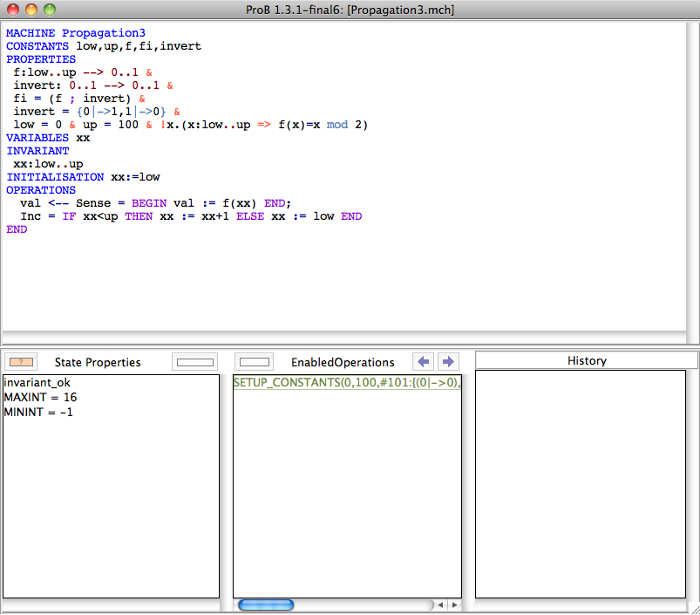This screenshot has width=700, height=615.
Task: Execute the SETUP_CONSTANTS operation
Action: pos(346,383)
